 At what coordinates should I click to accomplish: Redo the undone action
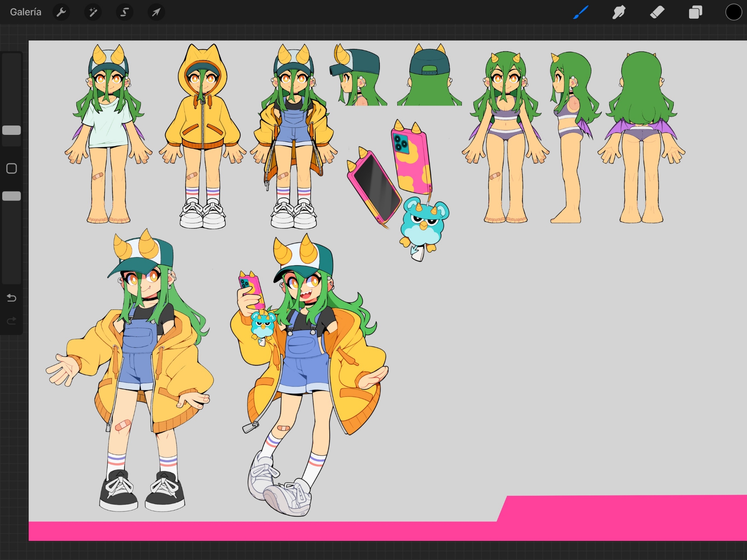(x=12, y=321)
